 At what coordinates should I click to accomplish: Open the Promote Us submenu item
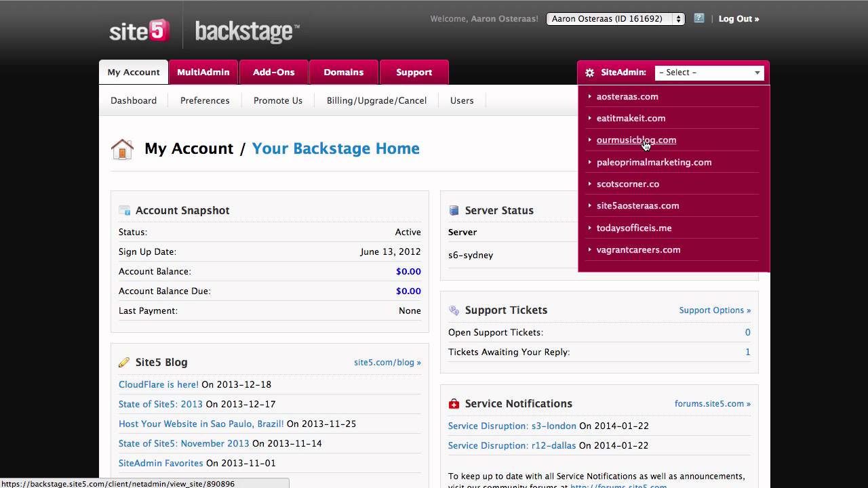click(x=278, y=100)
